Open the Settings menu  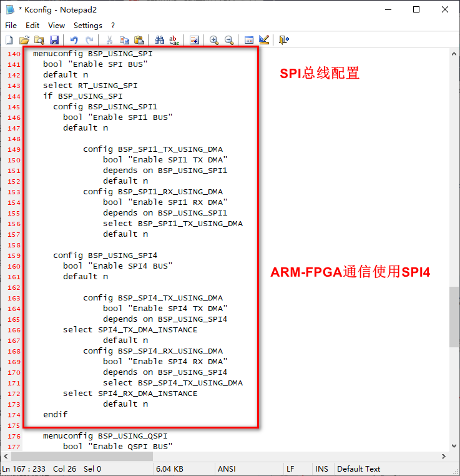click(x=87, y=26)
